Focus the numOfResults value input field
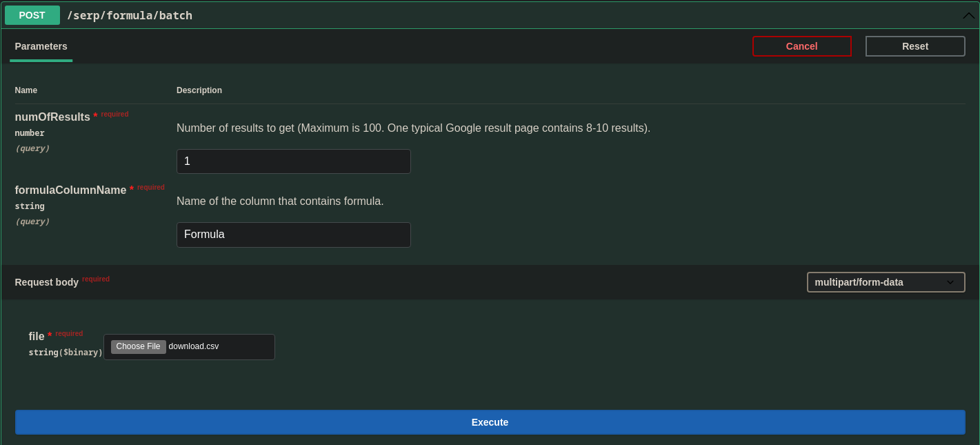This screenshot has height=445, width=980. coord(293,161)
